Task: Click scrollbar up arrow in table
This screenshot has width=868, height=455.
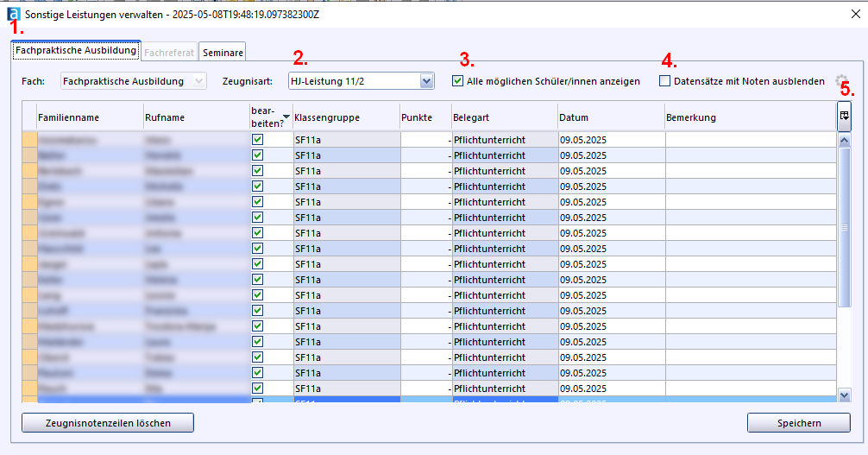Action: pos(844,139)
